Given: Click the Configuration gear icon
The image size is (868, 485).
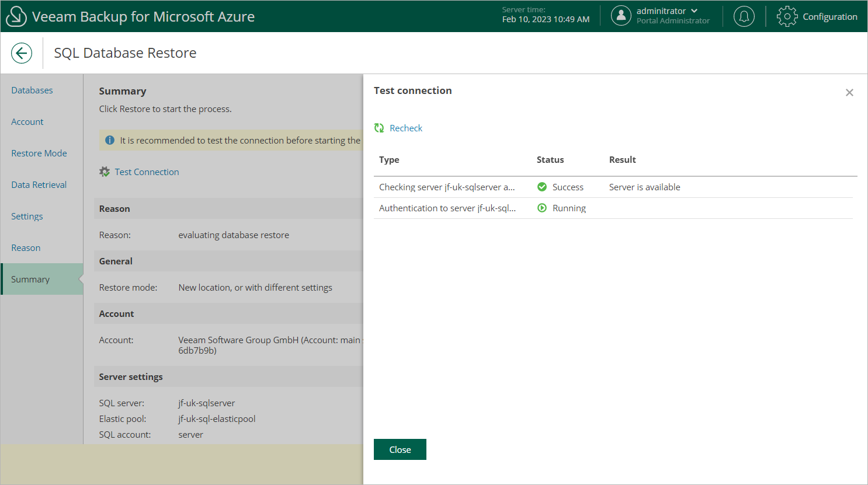Looking at the screenshot, I should 787,16.
